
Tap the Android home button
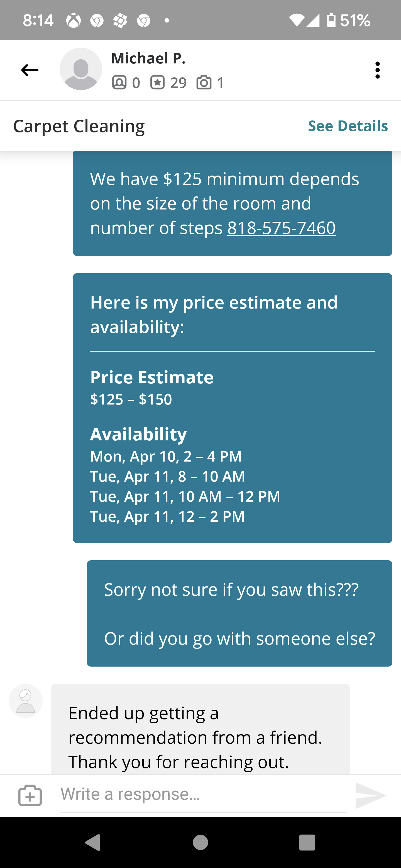pyautogui.click(x=200, y=842)
